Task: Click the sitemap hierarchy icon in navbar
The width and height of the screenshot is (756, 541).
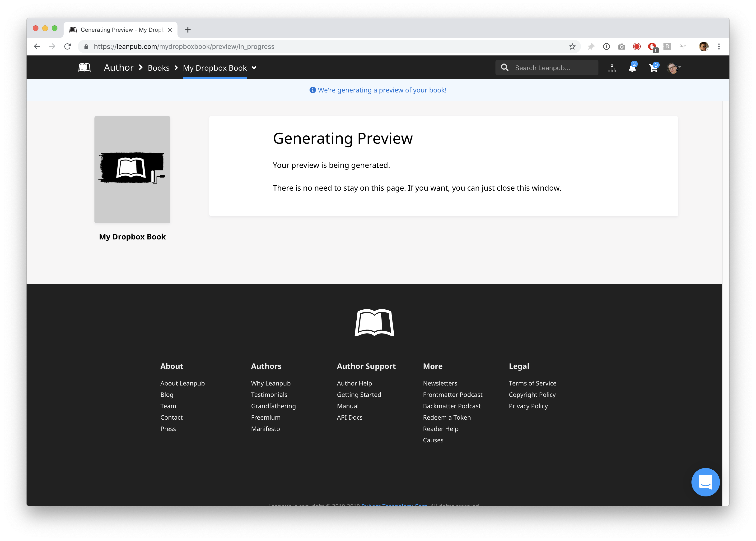Action: click(612, 68)
